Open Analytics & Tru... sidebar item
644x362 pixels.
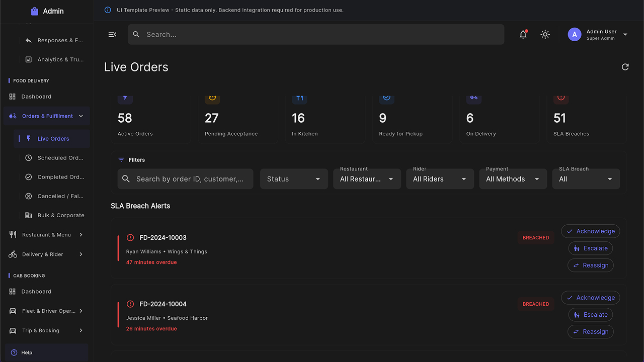52,59
